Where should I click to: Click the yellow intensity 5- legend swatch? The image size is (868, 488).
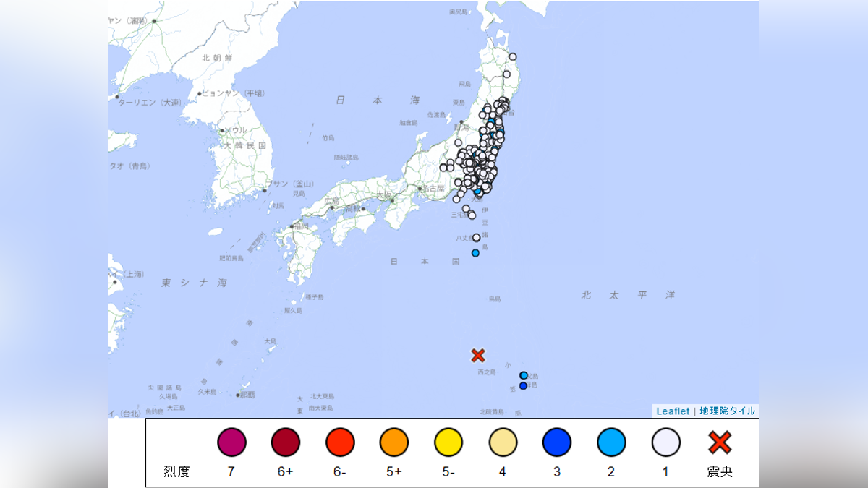click(448, 442)
